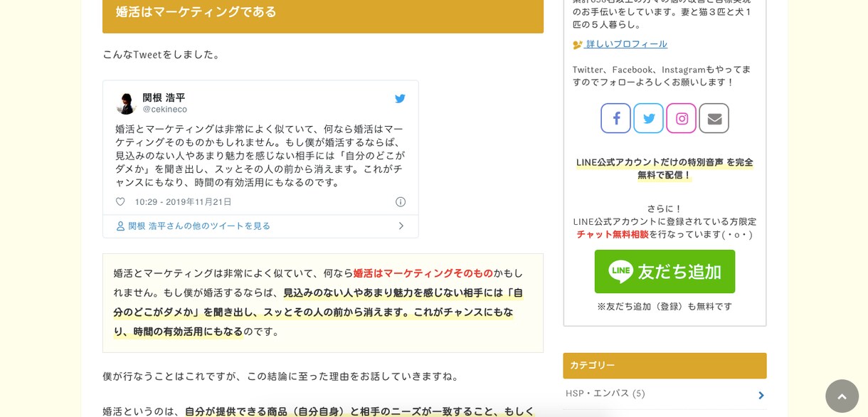The image size is (868, 417).
Task: Click LINE公式アカウントだけの特別音声 highlighted text
Action: pos(665,169)
